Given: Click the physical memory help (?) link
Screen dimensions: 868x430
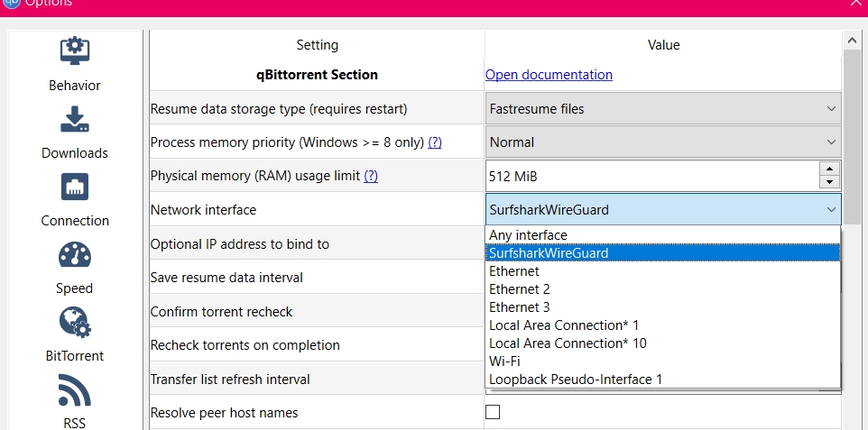Looking at the screenshot, I should [x=370, y=176].
